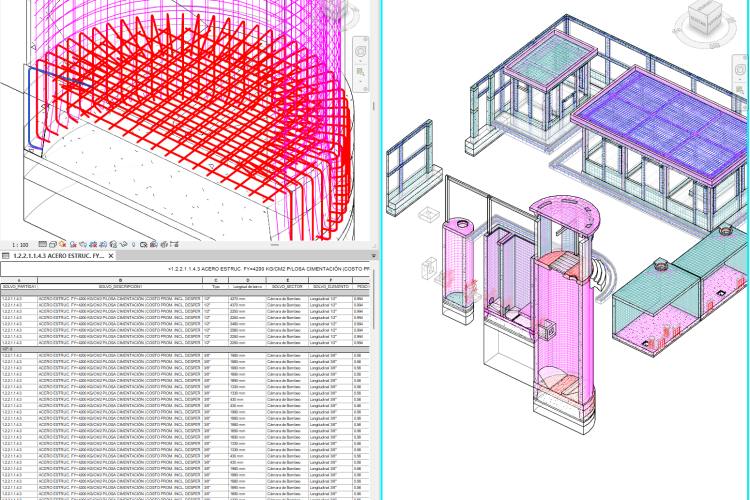Click schedule icon on ACERO ESTRUC tab
This screenshot has width=750, height=500.
[x=6, y=256]
